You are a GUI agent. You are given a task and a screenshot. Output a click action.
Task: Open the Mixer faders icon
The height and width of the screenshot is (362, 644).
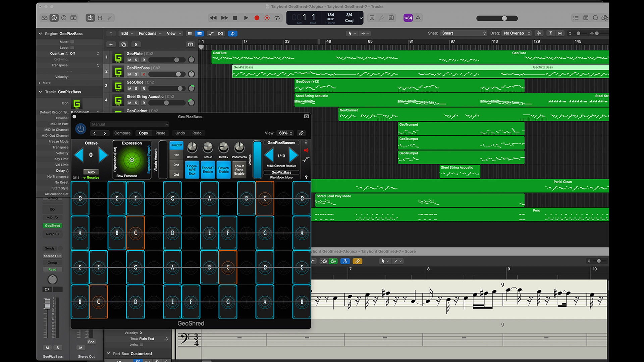[x=100, y=18]
